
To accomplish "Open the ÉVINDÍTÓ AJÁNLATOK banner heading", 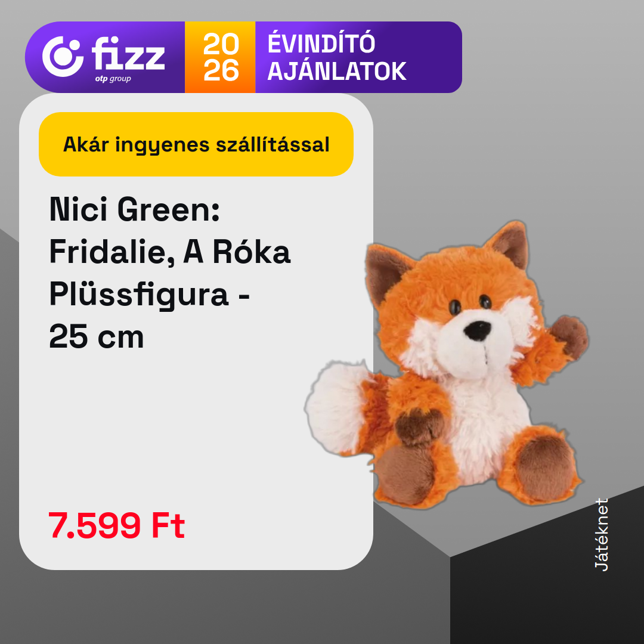I will coord(337,57).
